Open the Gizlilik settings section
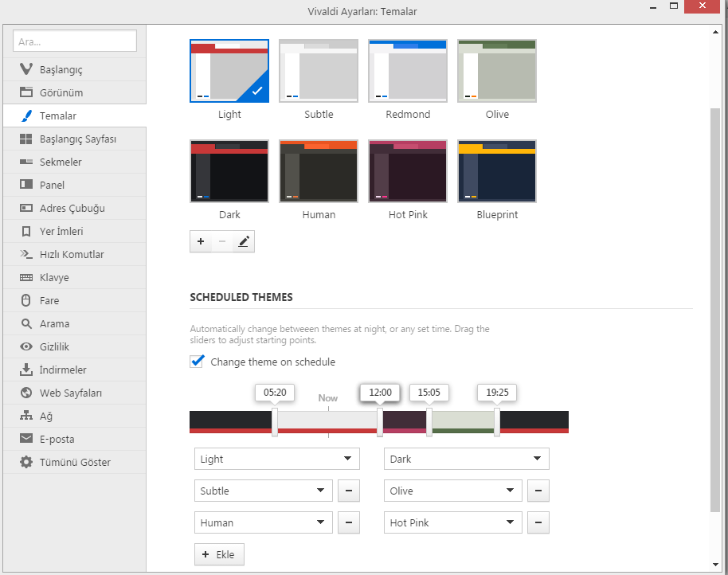Screen dimensions: 728x575 (x=74, y=346)
